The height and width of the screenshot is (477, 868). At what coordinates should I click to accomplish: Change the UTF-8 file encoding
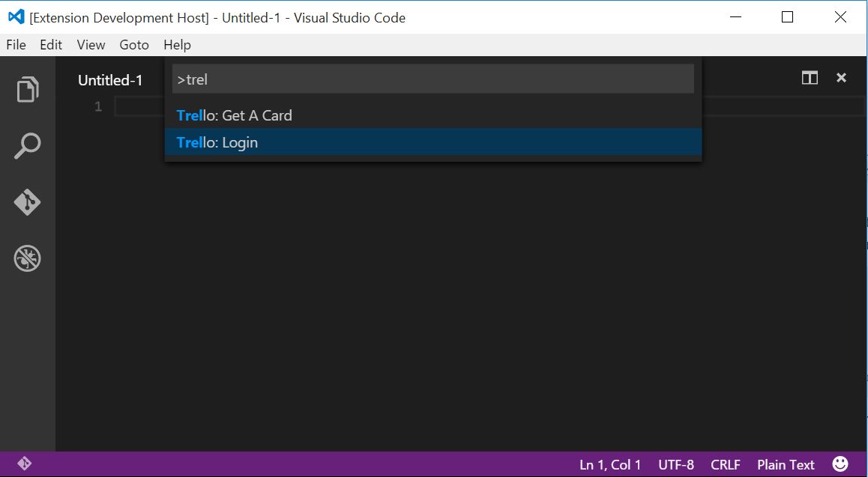[676, 465]
